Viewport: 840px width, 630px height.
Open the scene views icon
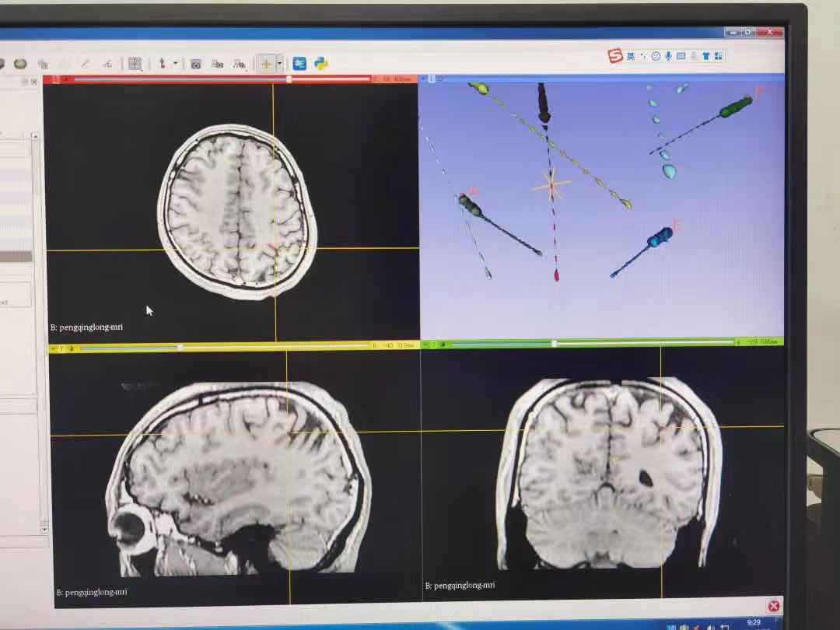pyautogui.click(x=218, y=64)
